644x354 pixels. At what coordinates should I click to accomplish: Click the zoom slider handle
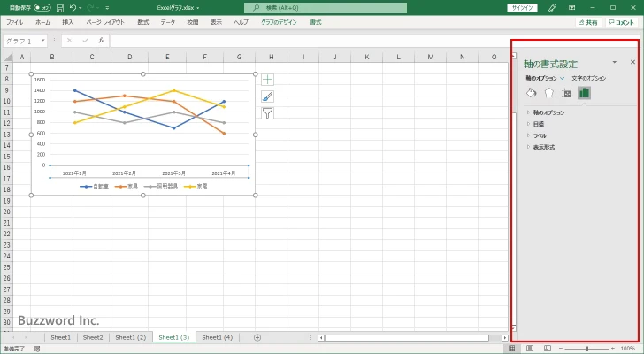click(586, 349)
